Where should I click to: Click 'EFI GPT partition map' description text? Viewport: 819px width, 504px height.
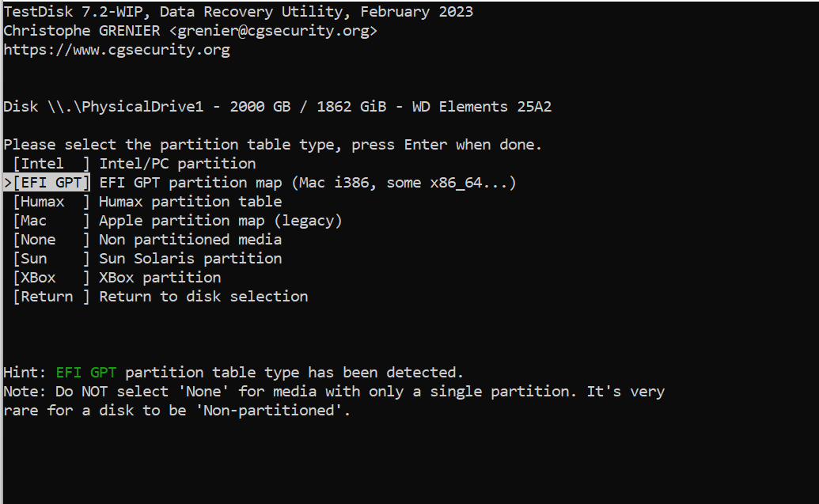[x=191, y=183]
